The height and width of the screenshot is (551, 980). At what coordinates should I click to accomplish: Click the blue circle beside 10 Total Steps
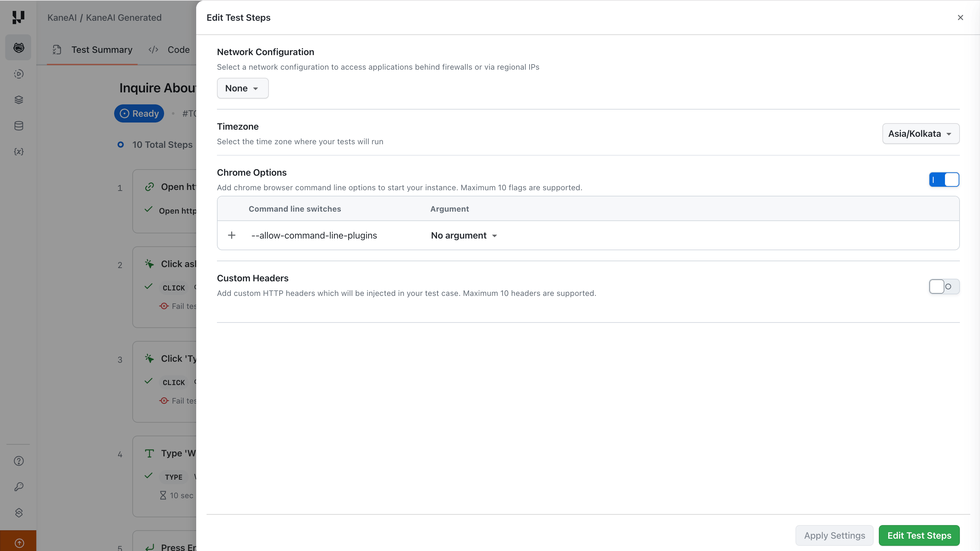(121, 145)
